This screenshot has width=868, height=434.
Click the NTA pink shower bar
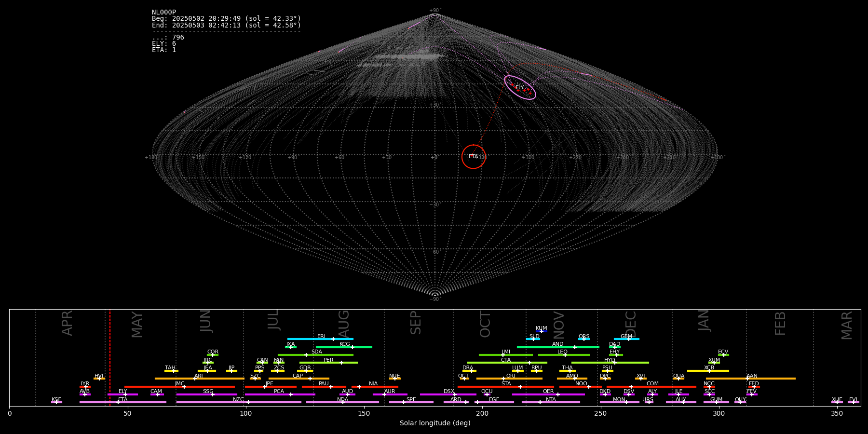coord(551,402)
